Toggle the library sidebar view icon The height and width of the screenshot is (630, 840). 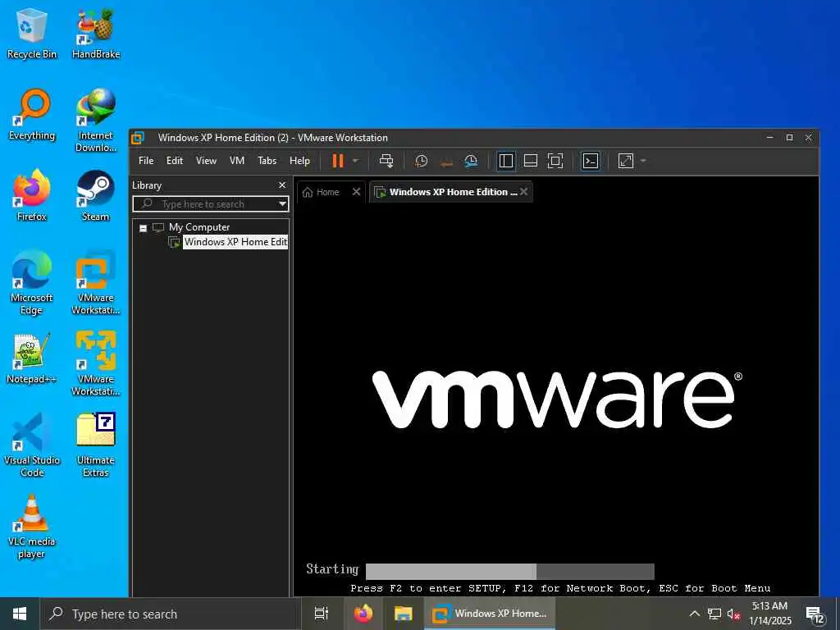(x=505, y=161)
